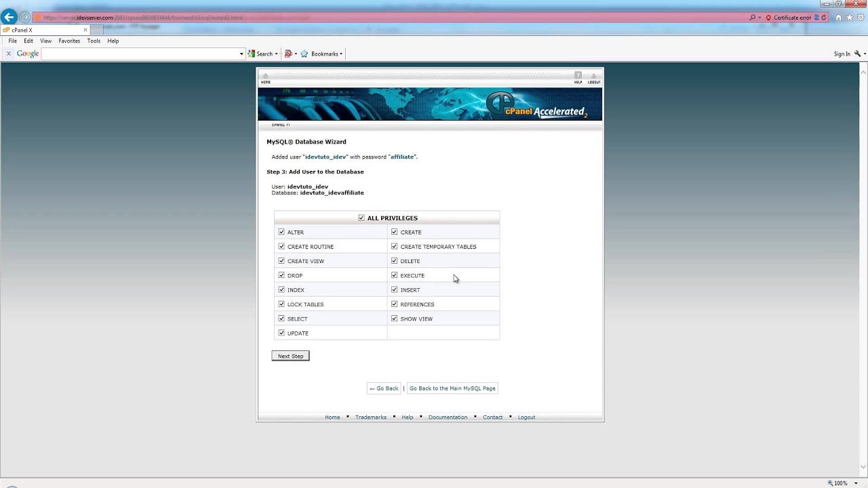Click the Contact footer link
The width and height of the screenshot is (868, 488).
(492, 417)
